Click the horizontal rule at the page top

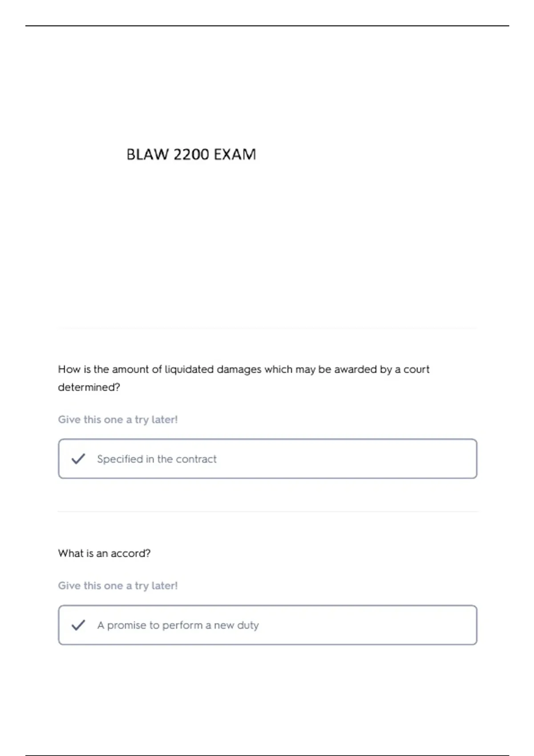click(267, 26)
